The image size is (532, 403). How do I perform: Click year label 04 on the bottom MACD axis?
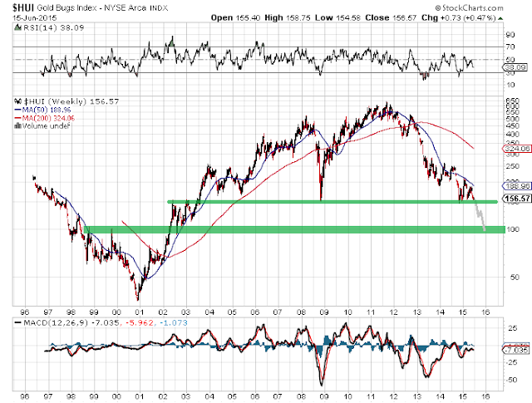coord(209,396)
